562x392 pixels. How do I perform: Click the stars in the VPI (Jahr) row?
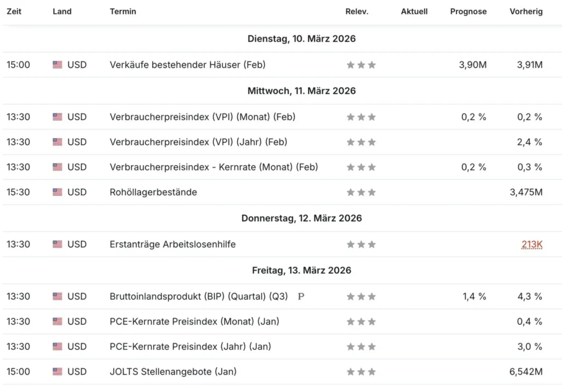point(361,142)
